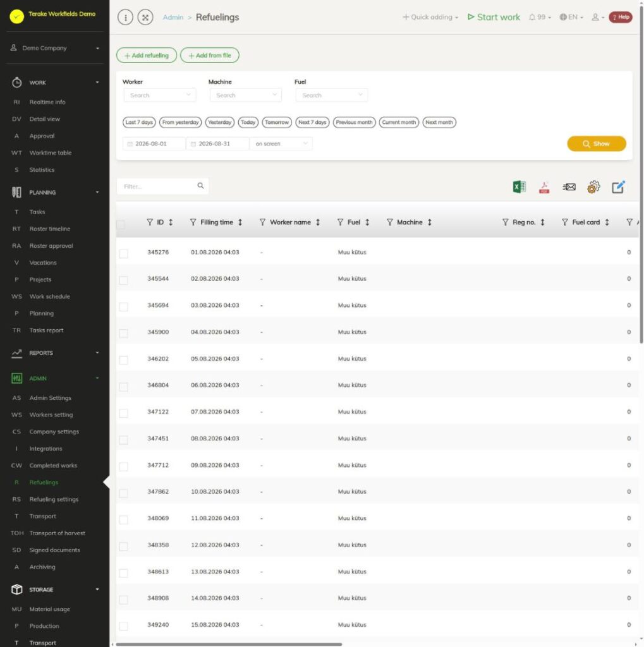Click filter icon on Fuel card column
Image resolution: width=644 pixels, height=647 pixels.
click(x=565, y=222)
